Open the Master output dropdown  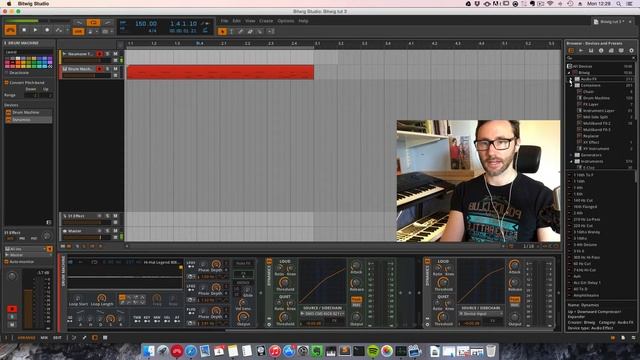[28, 255]
